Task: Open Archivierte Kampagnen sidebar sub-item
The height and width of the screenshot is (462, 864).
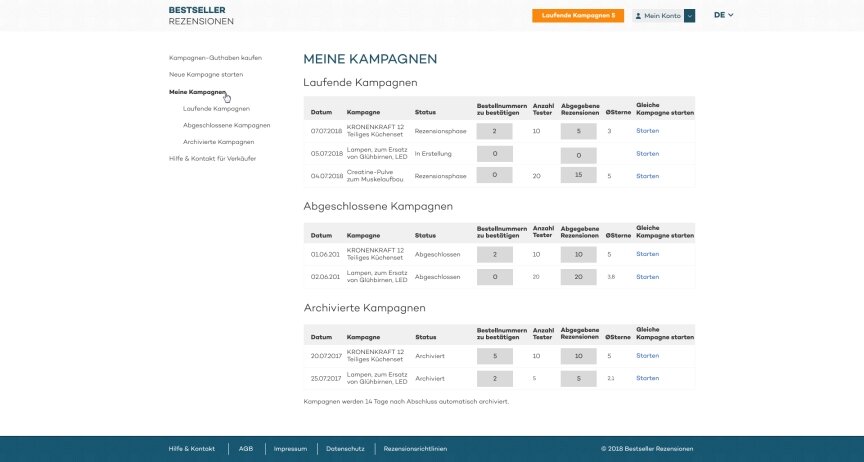Action: (219, 142)
